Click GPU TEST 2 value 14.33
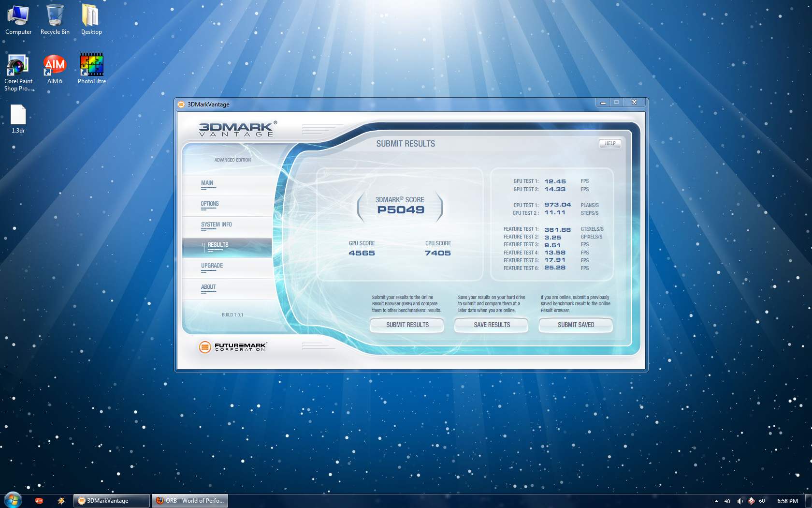812x508 pixels. (555, 190)
